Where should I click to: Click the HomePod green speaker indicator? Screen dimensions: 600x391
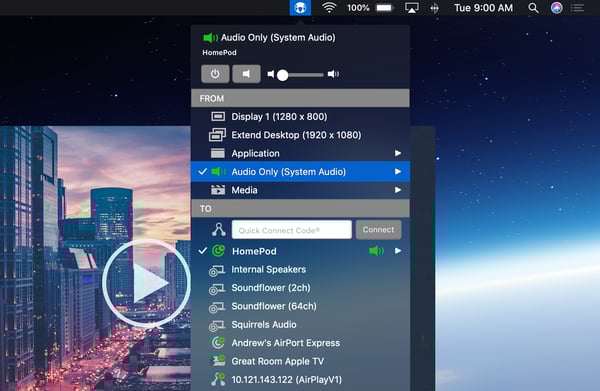point(376,251)
